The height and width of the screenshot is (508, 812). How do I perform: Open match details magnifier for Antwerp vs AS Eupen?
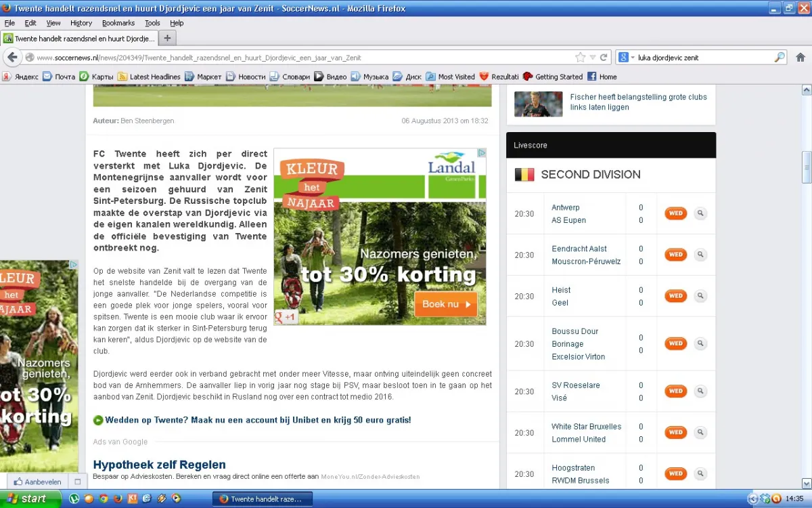701,213
